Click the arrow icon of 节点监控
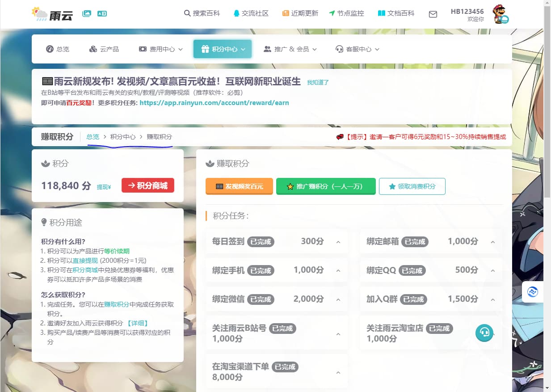The width and height of the screenshot is (551, 392). 332,13
